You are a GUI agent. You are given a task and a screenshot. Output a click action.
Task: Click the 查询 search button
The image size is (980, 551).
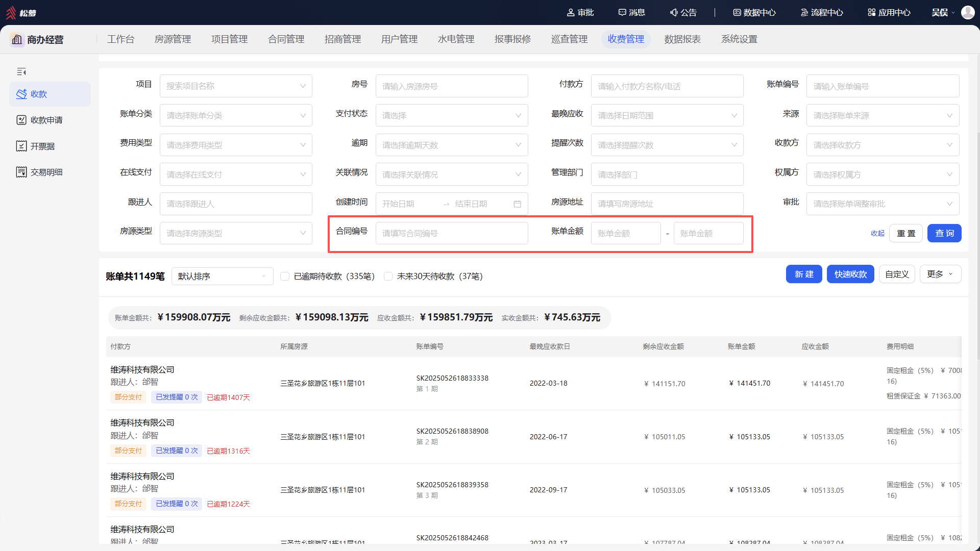coord(944,234)
